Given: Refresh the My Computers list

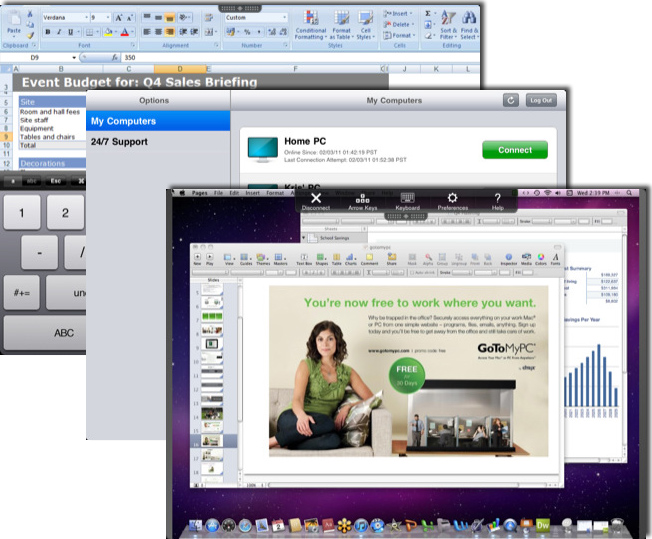Looking at the screenshot, I should coord(511,100).
